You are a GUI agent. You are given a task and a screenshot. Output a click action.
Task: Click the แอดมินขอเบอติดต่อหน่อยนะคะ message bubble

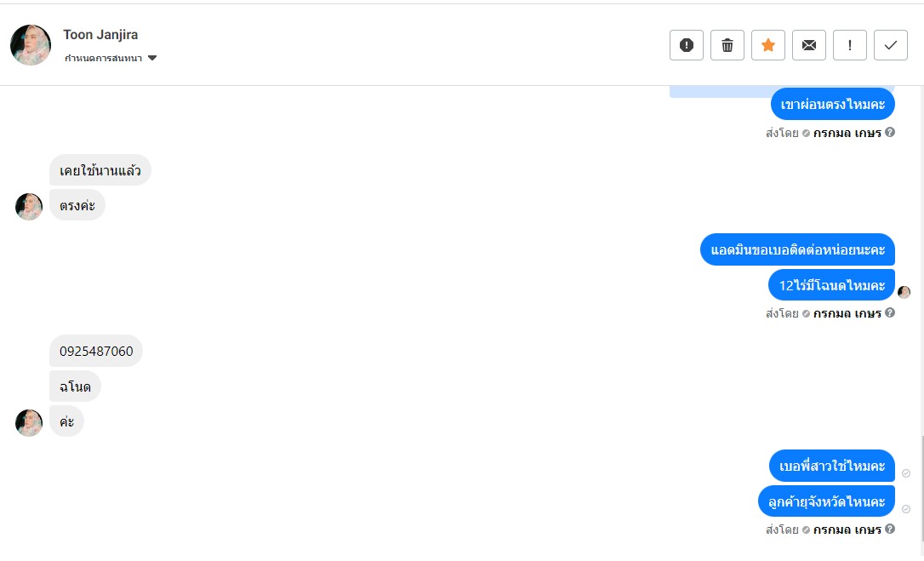(798, 249)
